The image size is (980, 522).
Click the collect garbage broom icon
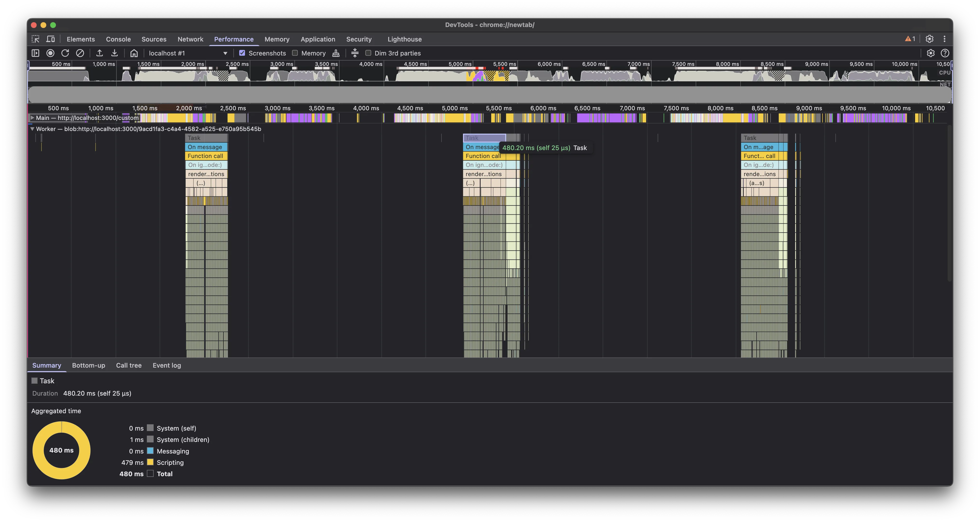click(x=336, y=53)
